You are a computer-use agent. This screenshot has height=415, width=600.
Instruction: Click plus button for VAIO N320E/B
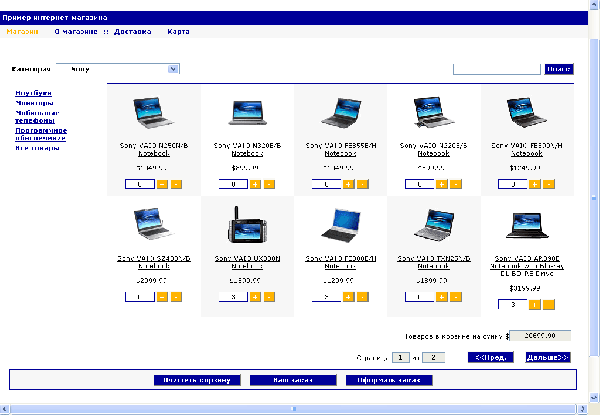point(255,184)
